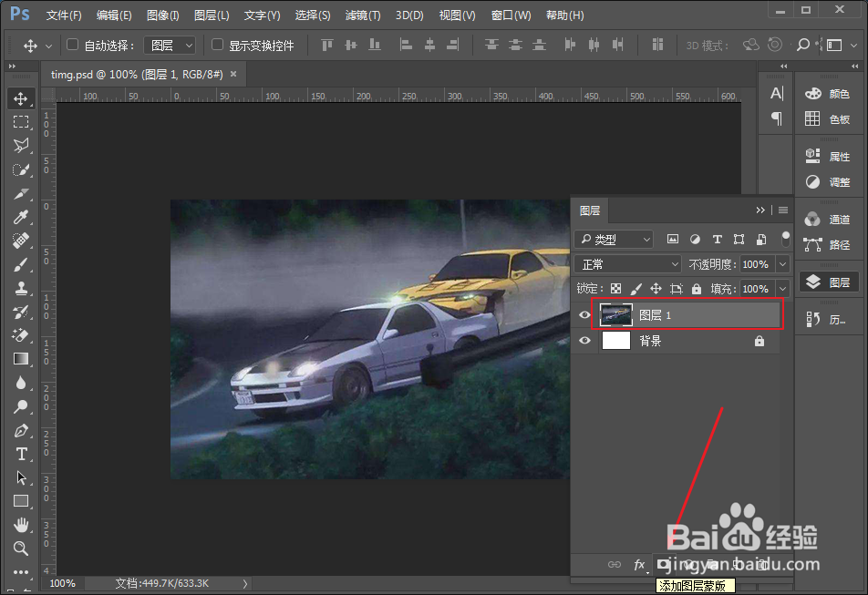The width and height of the screenshot is (868, 595).
Task: Open the 类型 layer filter dropdown
Action: (x=614, y=240)
